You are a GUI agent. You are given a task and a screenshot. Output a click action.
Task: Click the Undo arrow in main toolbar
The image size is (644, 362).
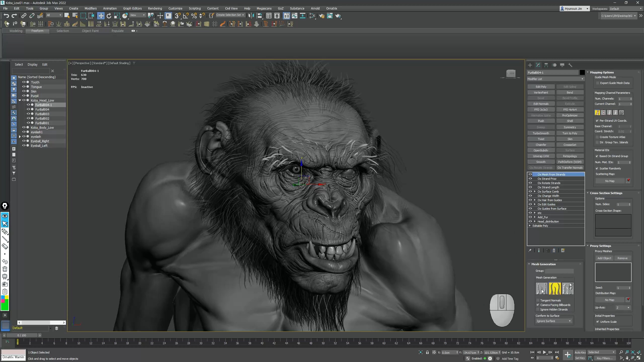pos(6,16)
